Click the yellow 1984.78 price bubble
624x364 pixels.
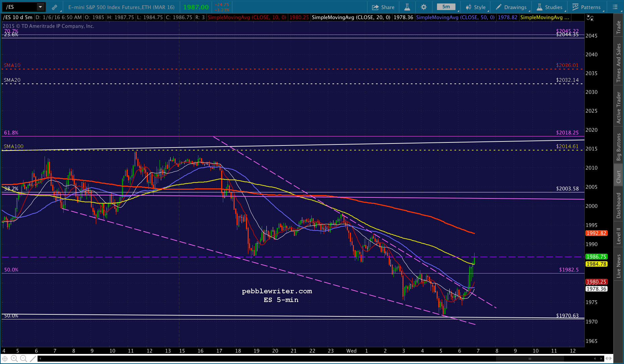pos(596,264)
